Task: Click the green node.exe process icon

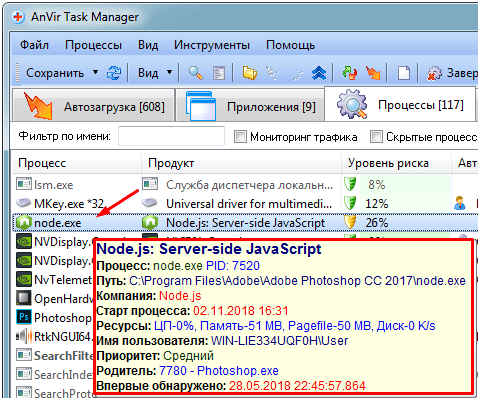Action: 24,222
